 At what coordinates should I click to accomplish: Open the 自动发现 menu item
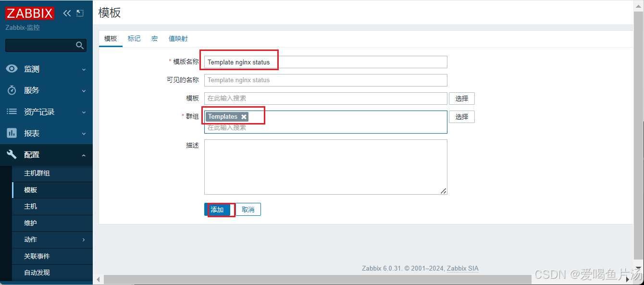click(52, 273)
